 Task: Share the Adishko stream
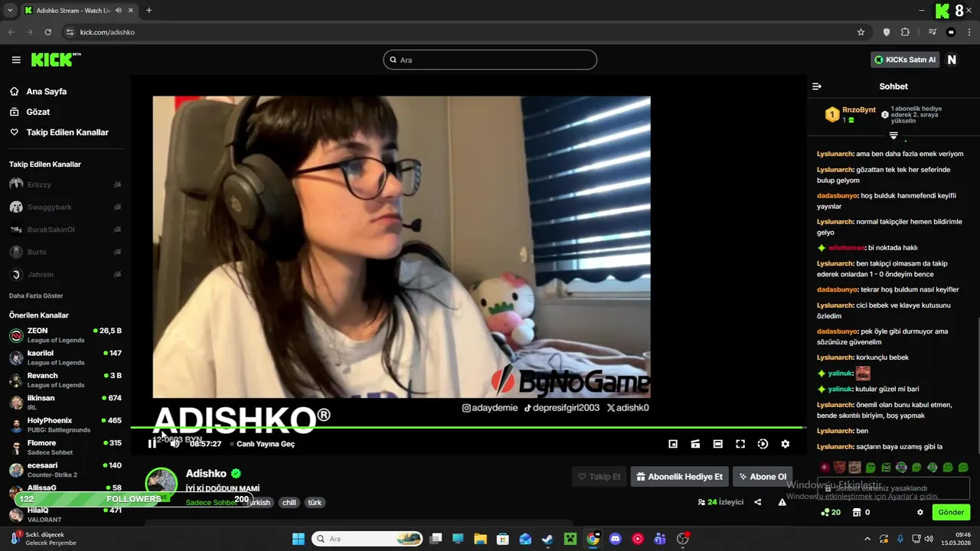coord(758,502)
